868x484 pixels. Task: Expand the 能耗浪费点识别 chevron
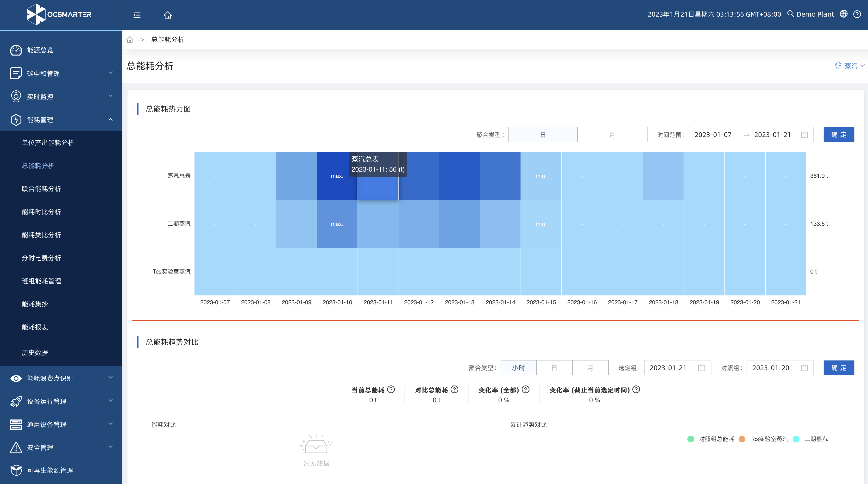click(111, 378)
